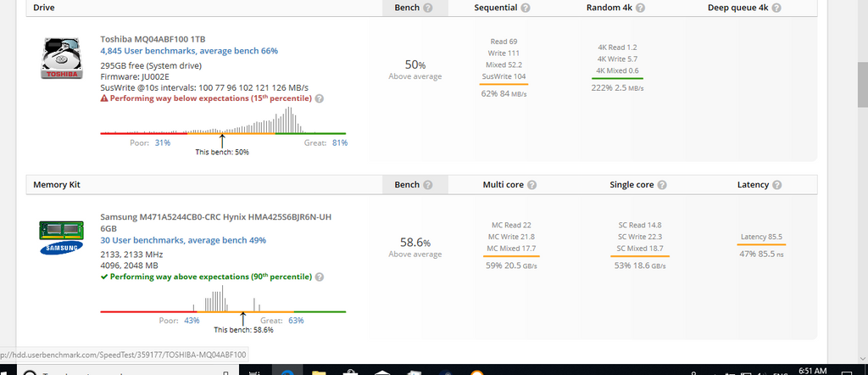This screenshot has height=375, width=868.
Task: Click 62% 84 MB/s sequential summary
Action: (504, 93)
